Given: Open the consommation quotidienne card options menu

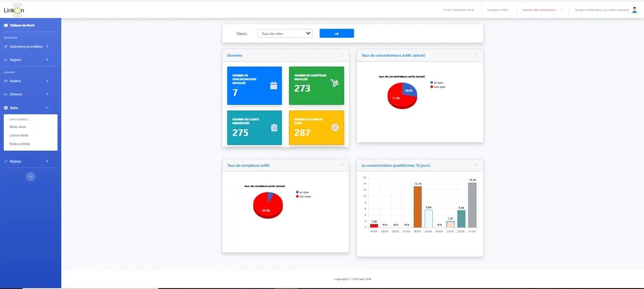Looking at the screenshot, I should pos(476,165).
